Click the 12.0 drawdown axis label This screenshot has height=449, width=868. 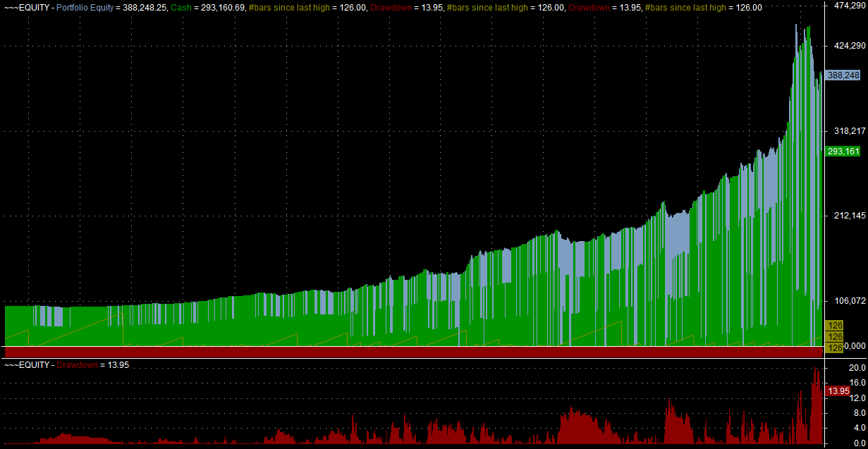856,398
